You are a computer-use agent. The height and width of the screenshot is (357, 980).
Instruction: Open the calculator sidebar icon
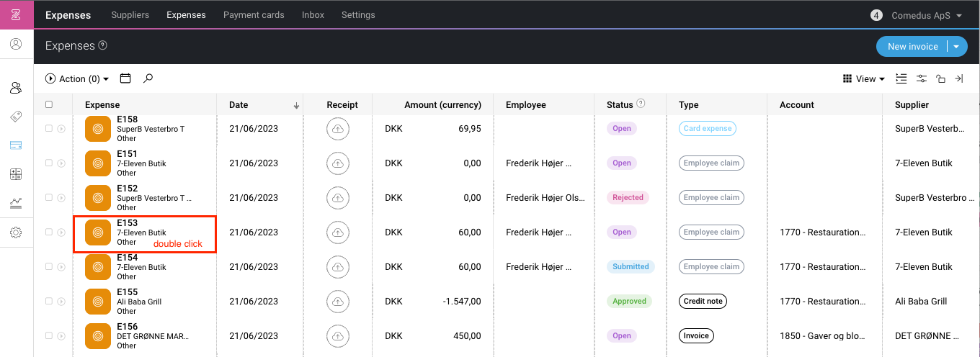(x=16, y=174)
